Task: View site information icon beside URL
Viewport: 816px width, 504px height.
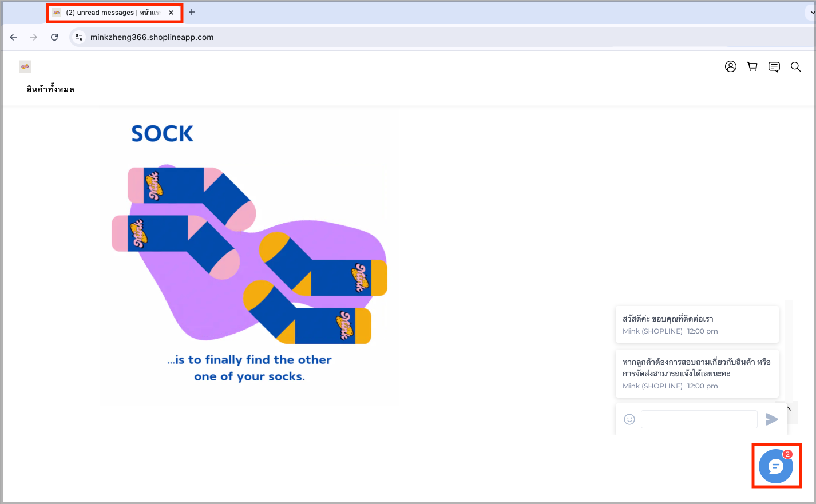Action: pyautogui.click(x=80, y=37)
